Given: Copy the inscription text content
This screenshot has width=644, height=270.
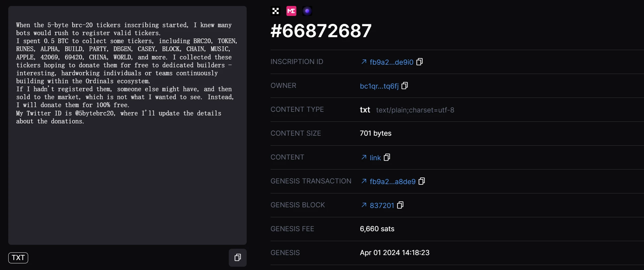Looking at the screenshot, I should click(237, 258).
